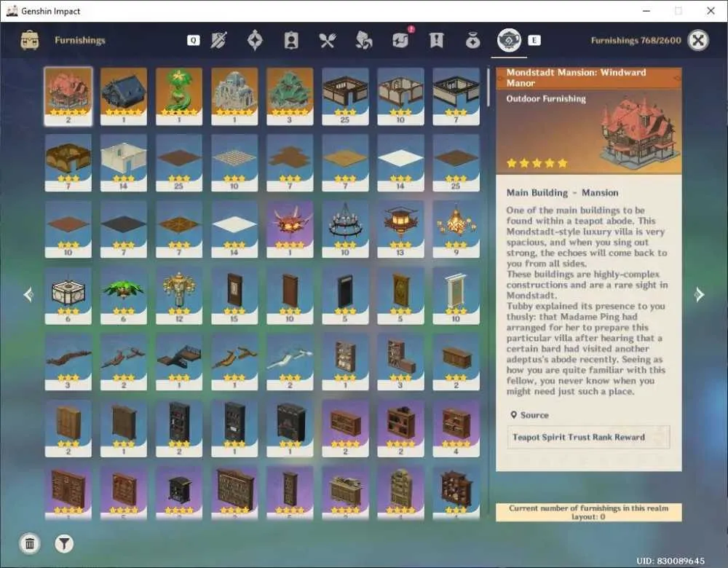
Task: Open Character Development Items tab
Action: click(x=291, y=40)
